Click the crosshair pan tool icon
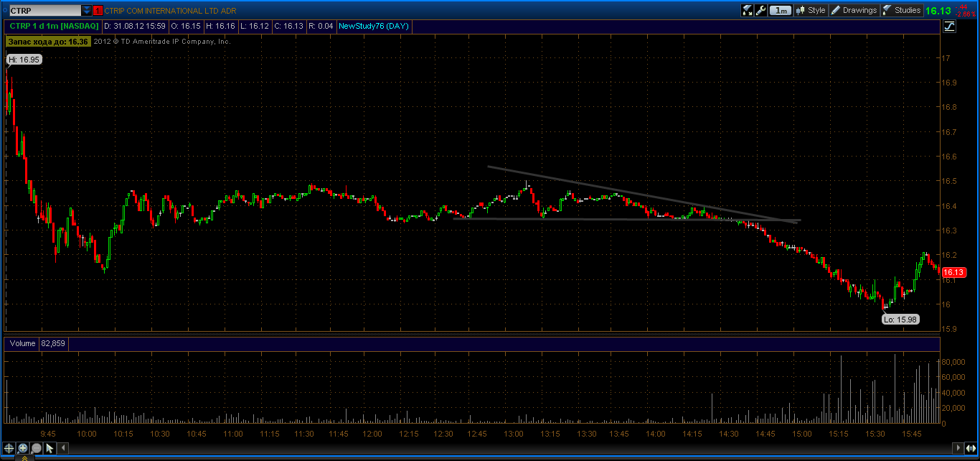 [x=9, y=448]
